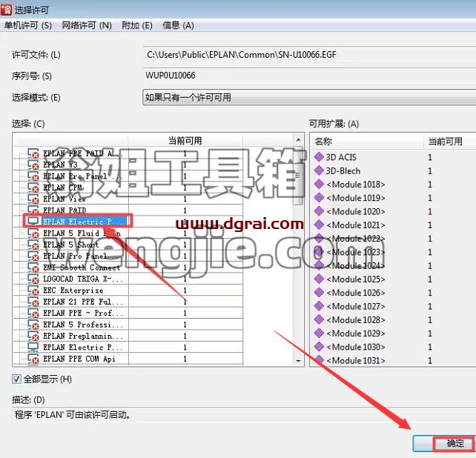Click the diamond icon next to 3D-Blech

(319, 170)
